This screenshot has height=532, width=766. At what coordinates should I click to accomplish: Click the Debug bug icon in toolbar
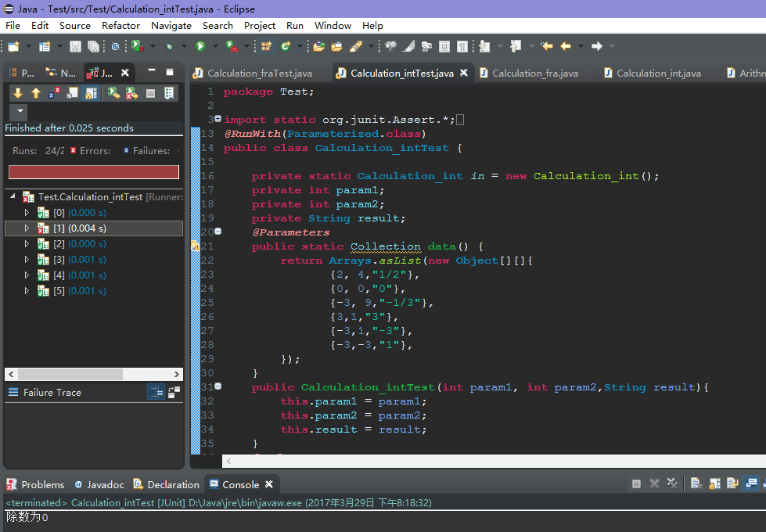(168, 46)
